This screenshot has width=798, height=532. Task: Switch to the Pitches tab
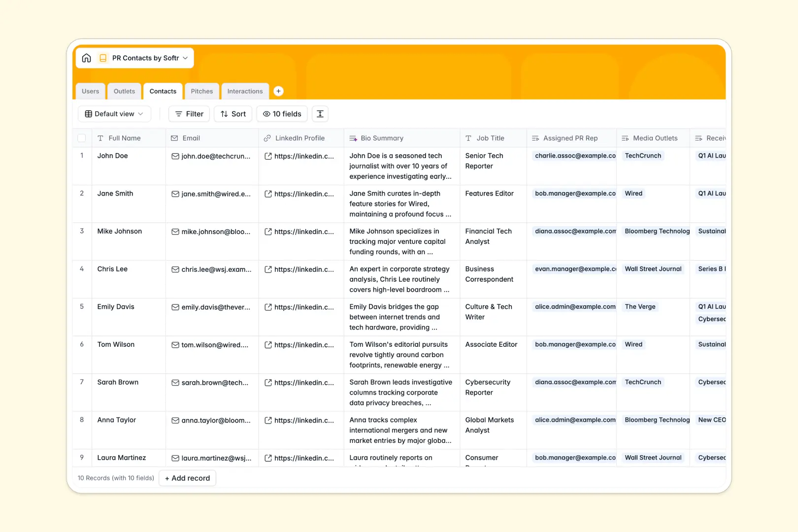201,91
